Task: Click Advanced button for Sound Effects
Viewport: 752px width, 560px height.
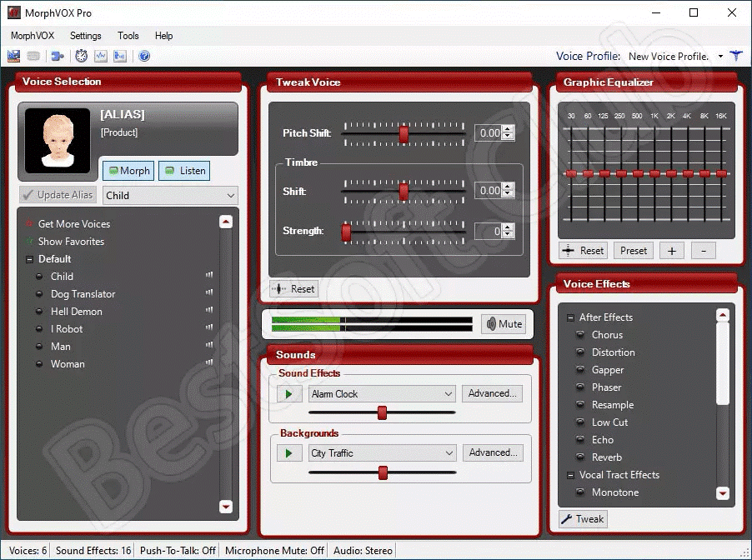Action: pos(492,394)
